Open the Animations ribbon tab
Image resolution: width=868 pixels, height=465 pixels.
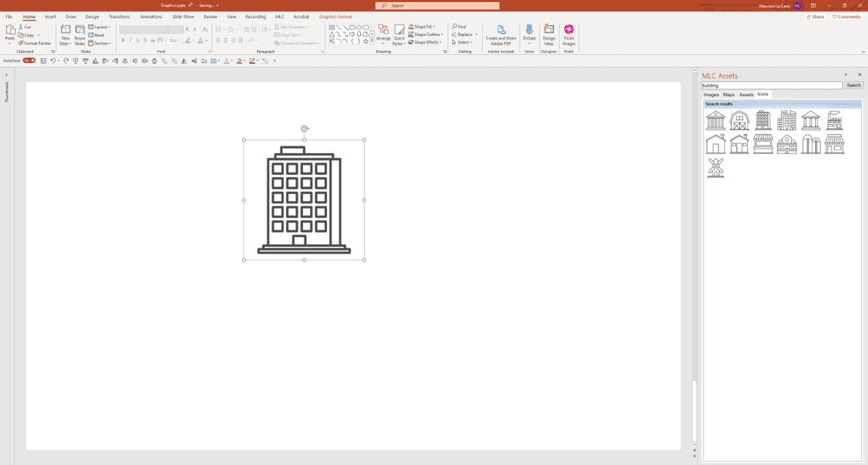click(x=150, y=16)
